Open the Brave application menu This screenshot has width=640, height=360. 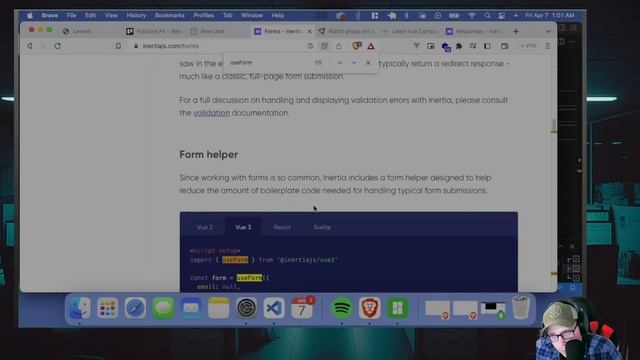49,16
